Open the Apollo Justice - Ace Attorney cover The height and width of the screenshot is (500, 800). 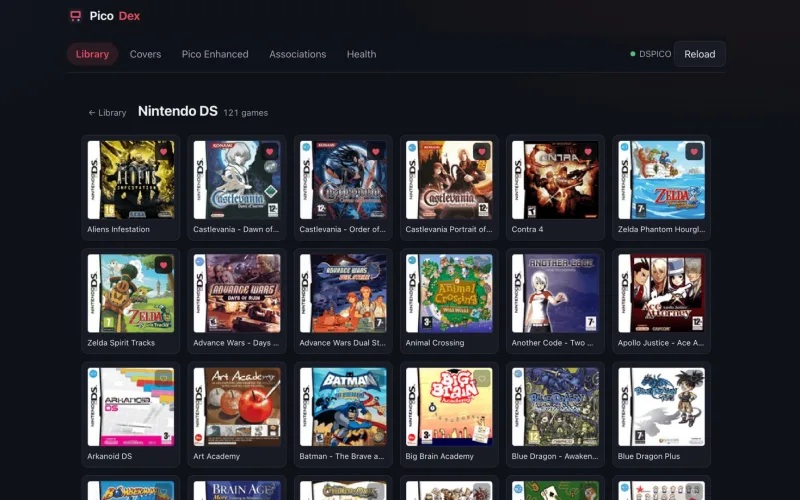(x=661, y=293)
